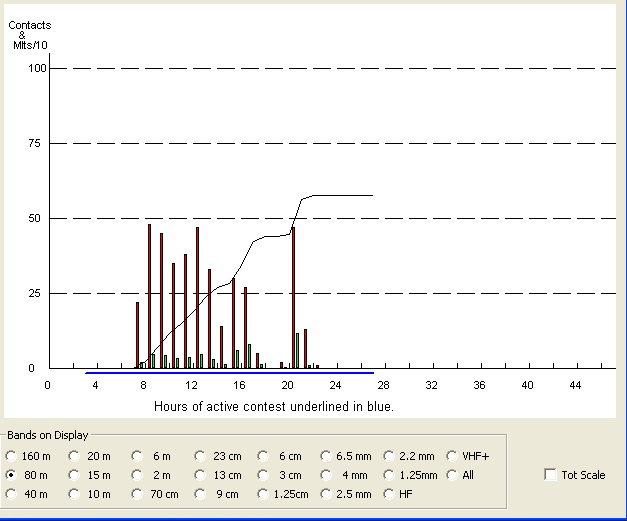The width and height of the screenshot is (627, 521).
Task: Select the VHF+ bands option
Action: 453,455
